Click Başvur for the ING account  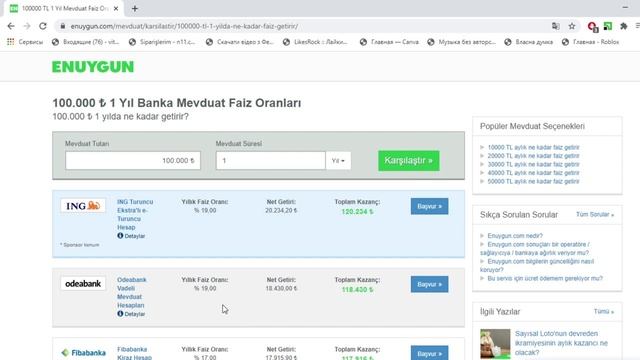point(429,206)
